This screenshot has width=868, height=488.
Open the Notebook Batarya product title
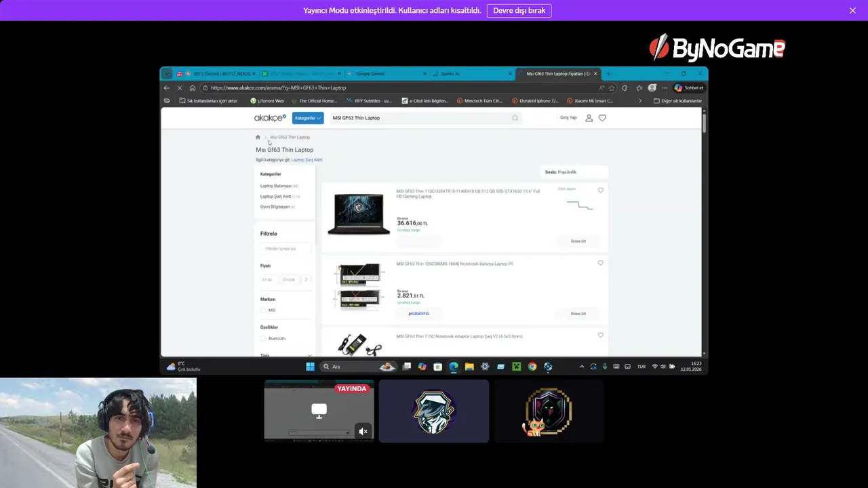pos(454,264)
